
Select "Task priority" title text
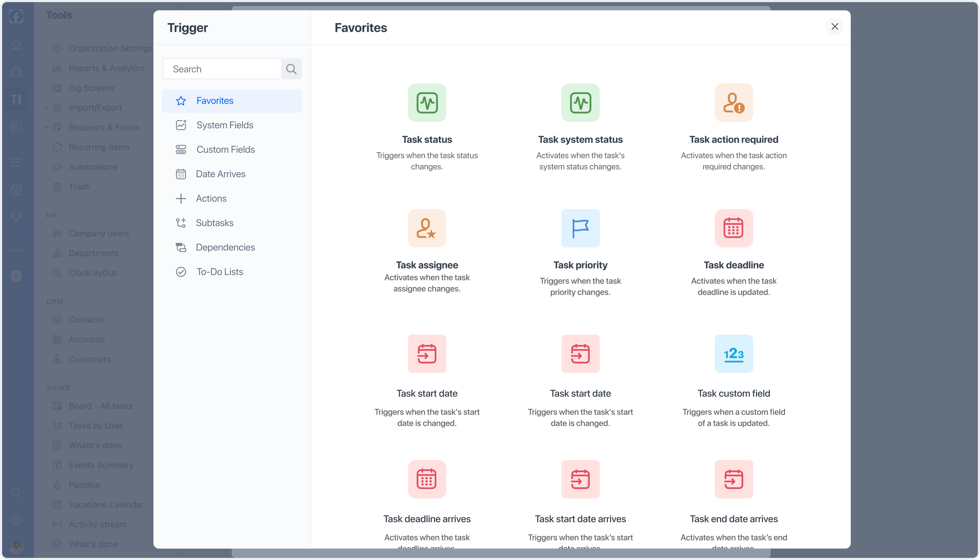pos(580,265)
